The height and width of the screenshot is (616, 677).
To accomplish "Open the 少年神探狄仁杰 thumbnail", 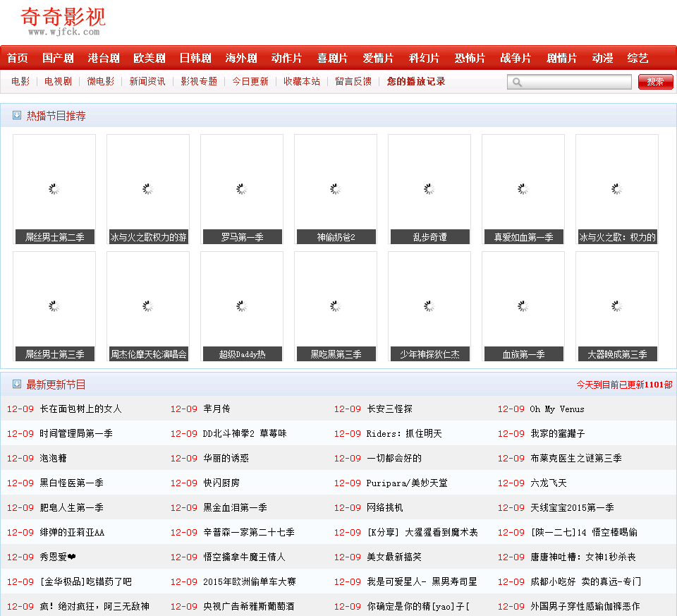I will 429,307.
